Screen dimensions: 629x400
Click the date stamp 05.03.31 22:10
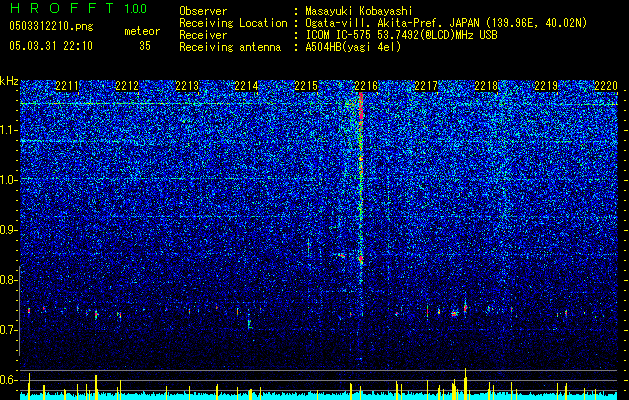point(51,46)
